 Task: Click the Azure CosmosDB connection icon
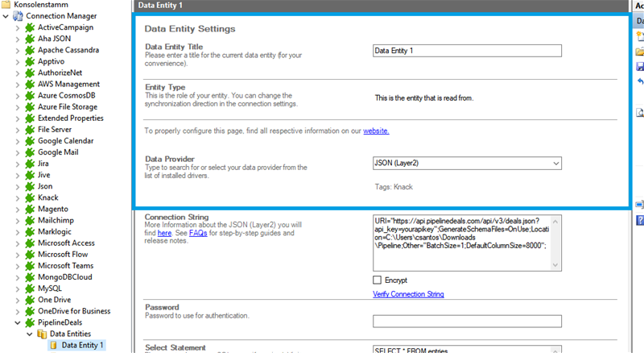click(x=31, y=95)
